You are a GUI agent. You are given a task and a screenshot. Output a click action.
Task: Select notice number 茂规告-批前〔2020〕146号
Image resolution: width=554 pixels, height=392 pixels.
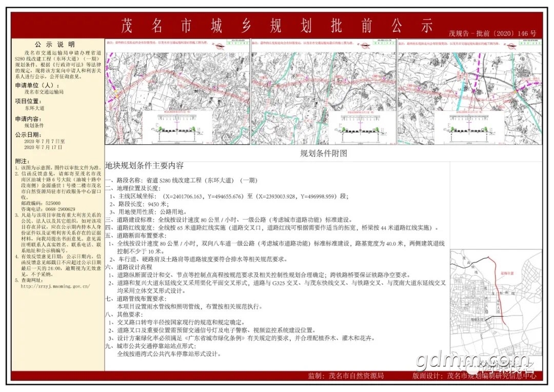(x=492, y=33)
